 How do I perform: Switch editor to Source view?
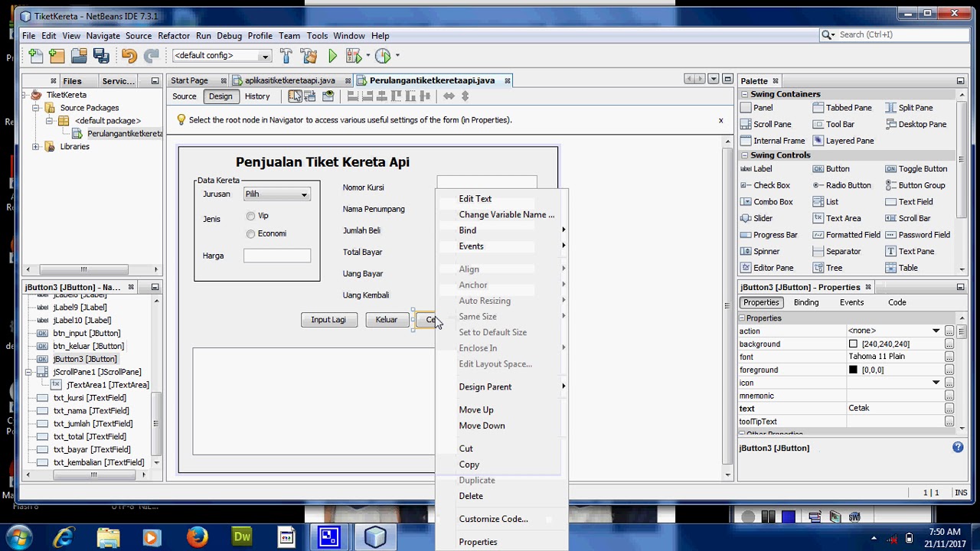point(184,96)
